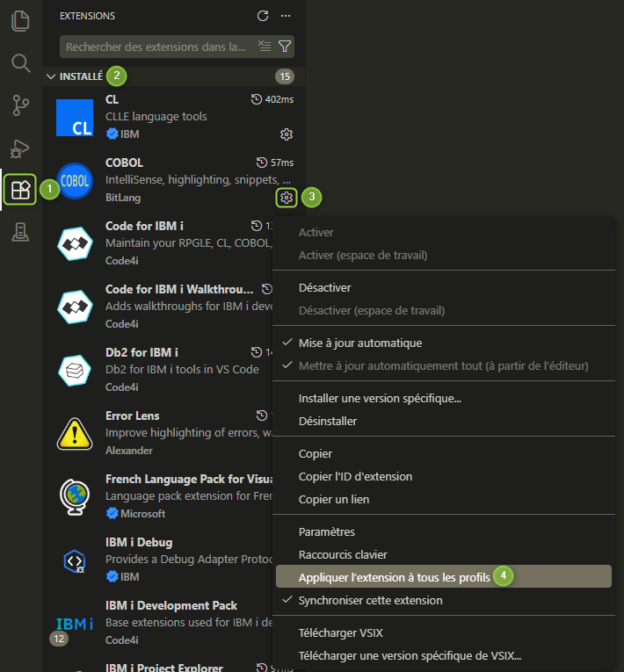Refresh the extensions list

pos(262,16)
